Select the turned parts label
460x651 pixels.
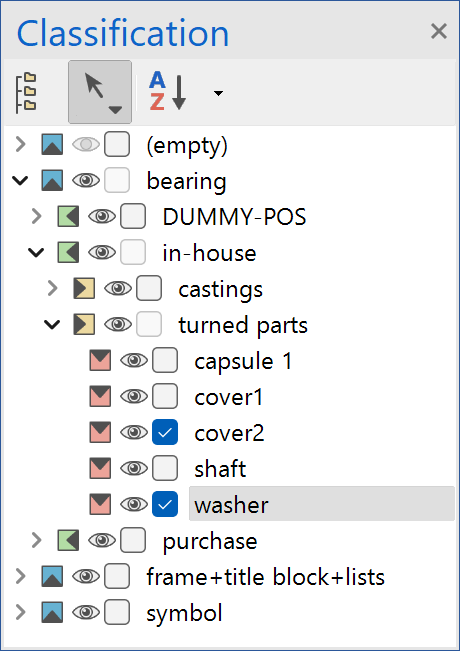[243, 325]
